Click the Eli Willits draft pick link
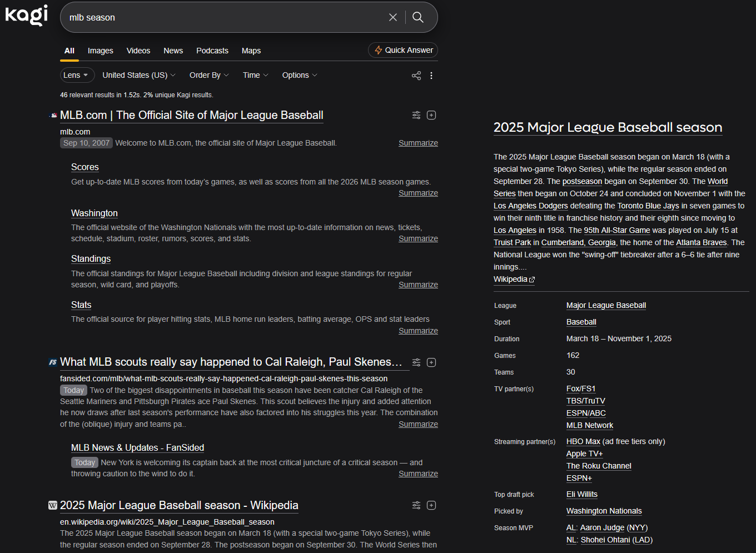 [582, 494]
